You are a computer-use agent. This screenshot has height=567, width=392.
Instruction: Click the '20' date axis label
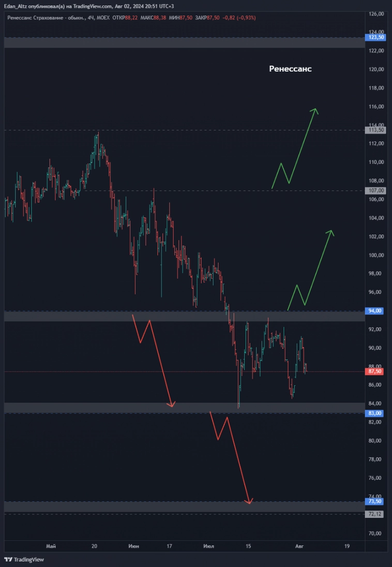pyautogui.click(x=95, y=546)
